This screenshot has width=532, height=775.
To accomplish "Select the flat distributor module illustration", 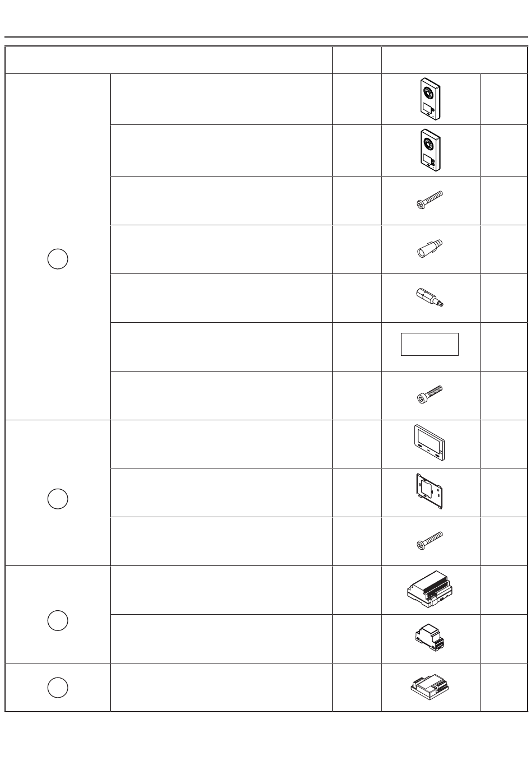I will (x=431, y=687).
